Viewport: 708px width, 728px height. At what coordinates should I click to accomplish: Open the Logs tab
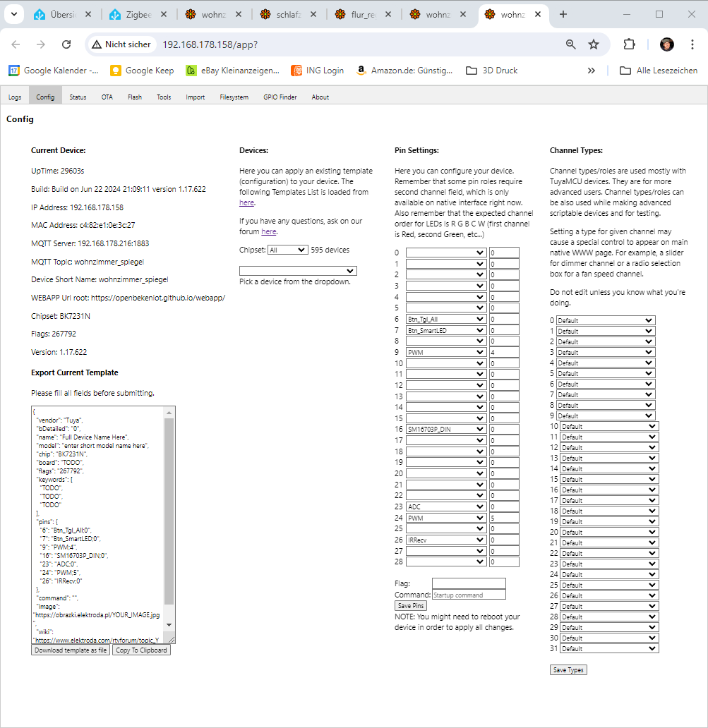click(15, 97)
